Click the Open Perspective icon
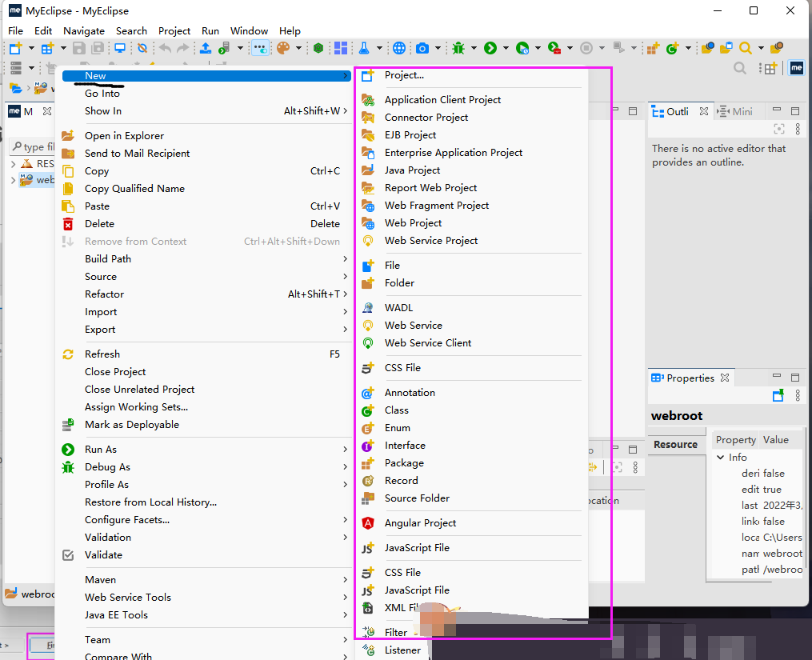Viewport: 812px width, 660px height. tap(770, 68)
